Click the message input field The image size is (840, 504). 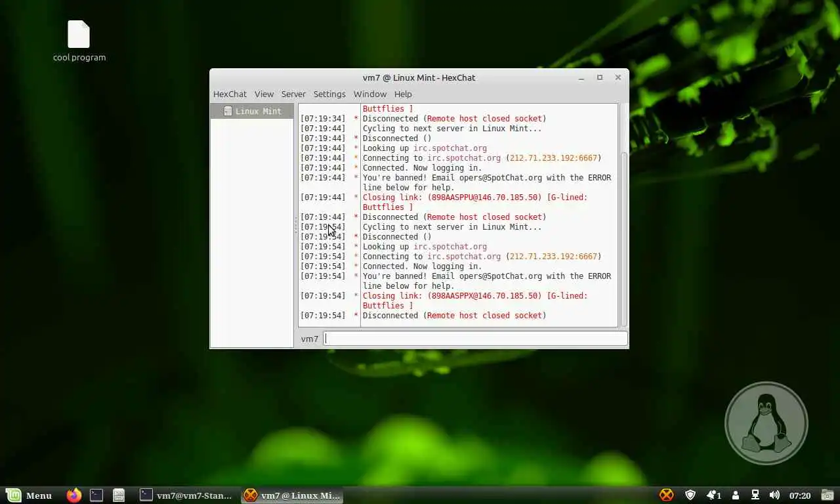click(x=476, y=339)
